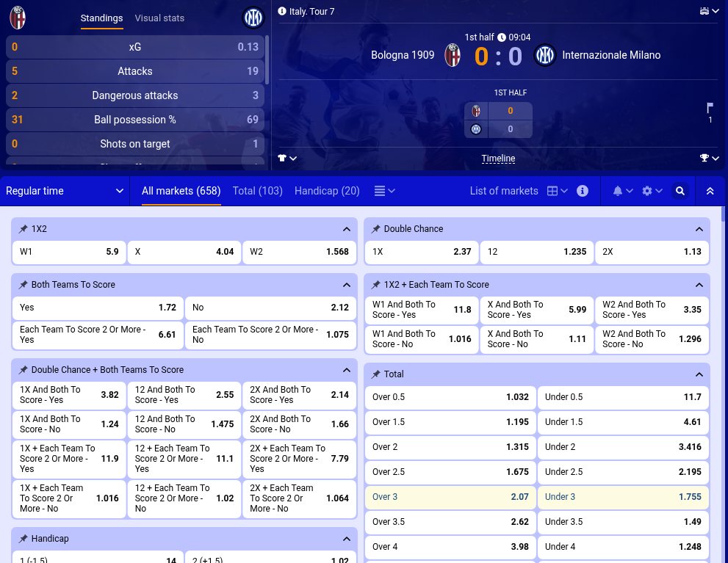Select Double Chance 1X at 2.37

422,252
